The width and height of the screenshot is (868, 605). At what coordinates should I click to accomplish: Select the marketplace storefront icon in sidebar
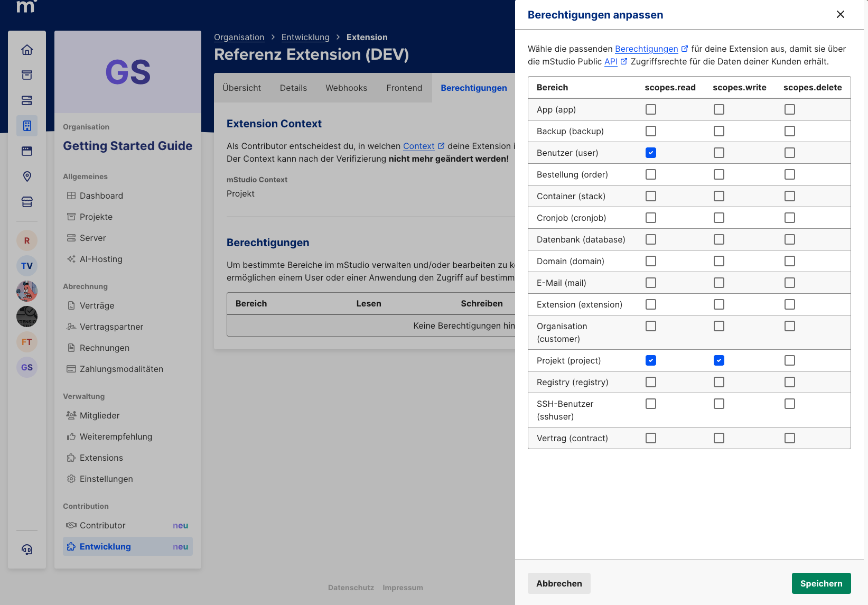[27, 202]
